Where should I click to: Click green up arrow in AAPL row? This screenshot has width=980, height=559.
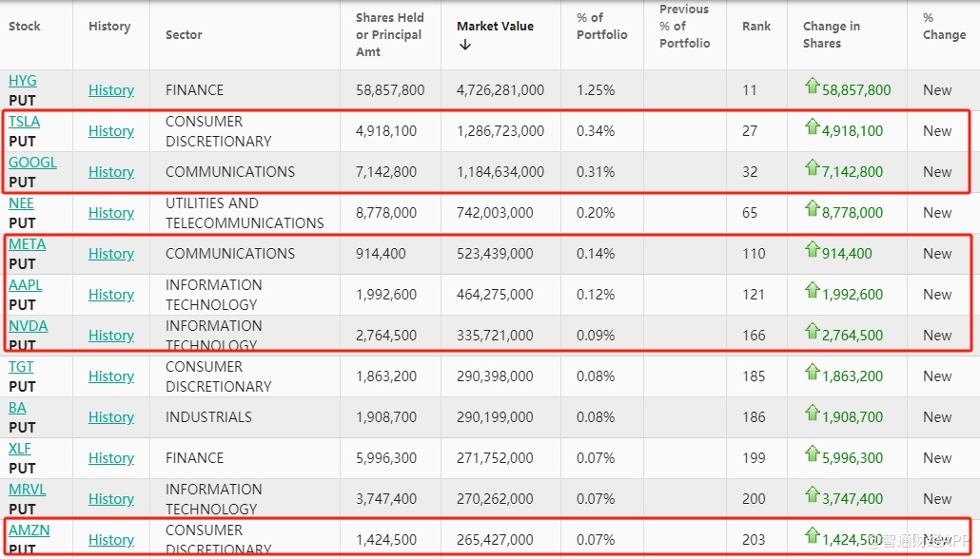point(812,291)
